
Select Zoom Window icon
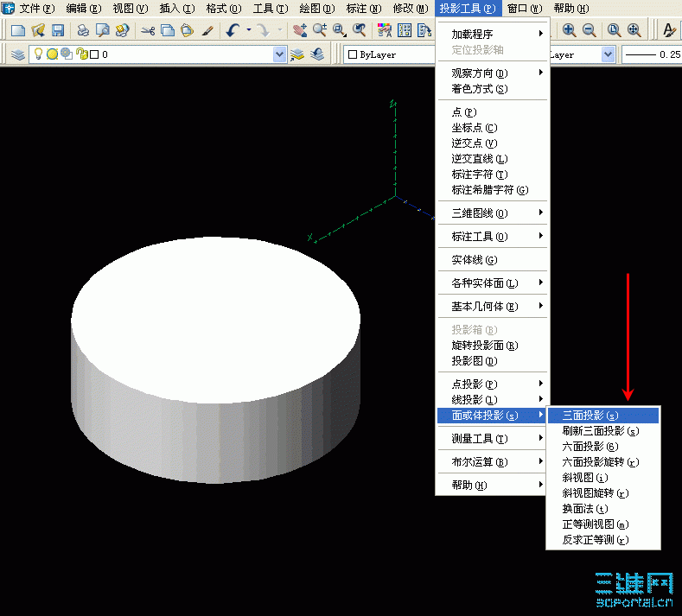339,30
